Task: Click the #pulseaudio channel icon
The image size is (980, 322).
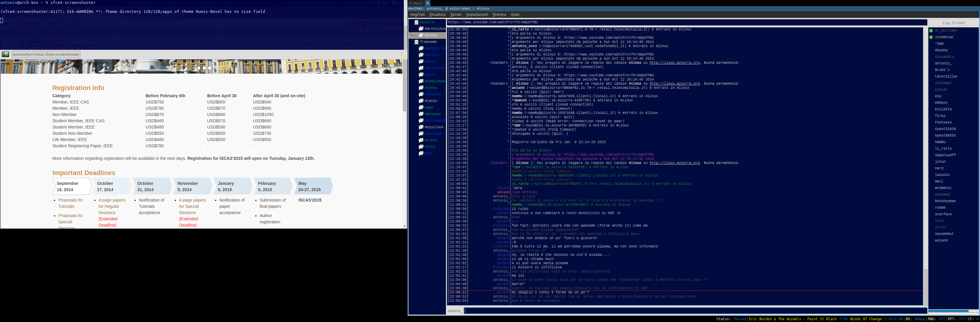Action: point(421,120)
